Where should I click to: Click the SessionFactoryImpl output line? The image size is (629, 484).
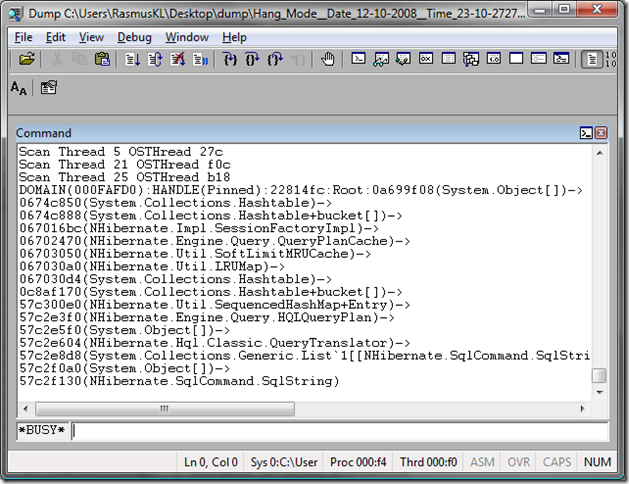click(x=199, y=228)
